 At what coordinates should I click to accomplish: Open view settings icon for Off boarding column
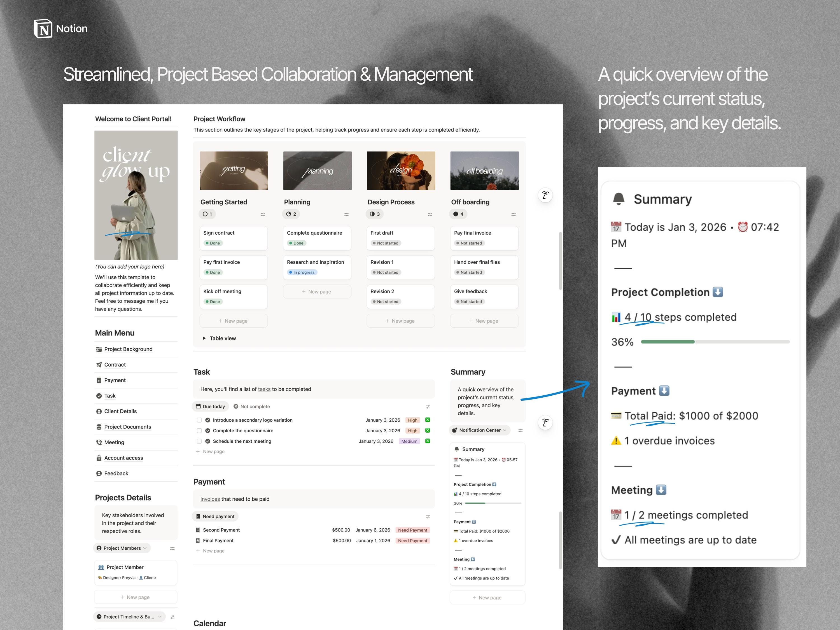[x=514, y=214]
